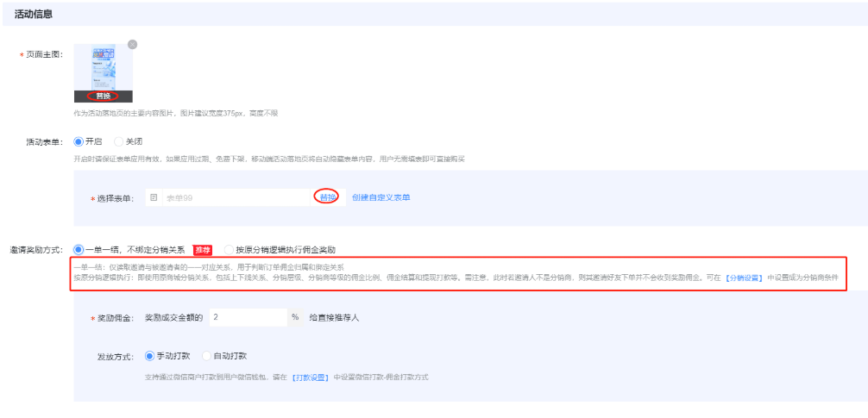Select the page main image thumbnail

[103, 67]
